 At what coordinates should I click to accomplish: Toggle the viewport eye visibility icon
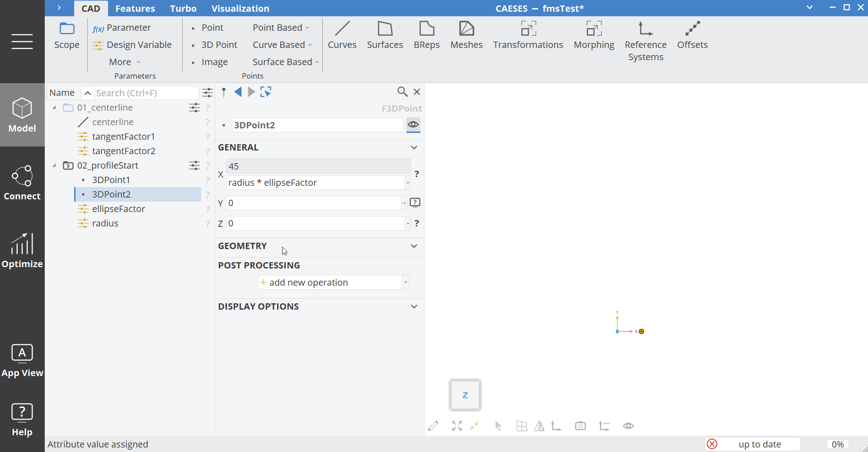(x=628, y=426)
